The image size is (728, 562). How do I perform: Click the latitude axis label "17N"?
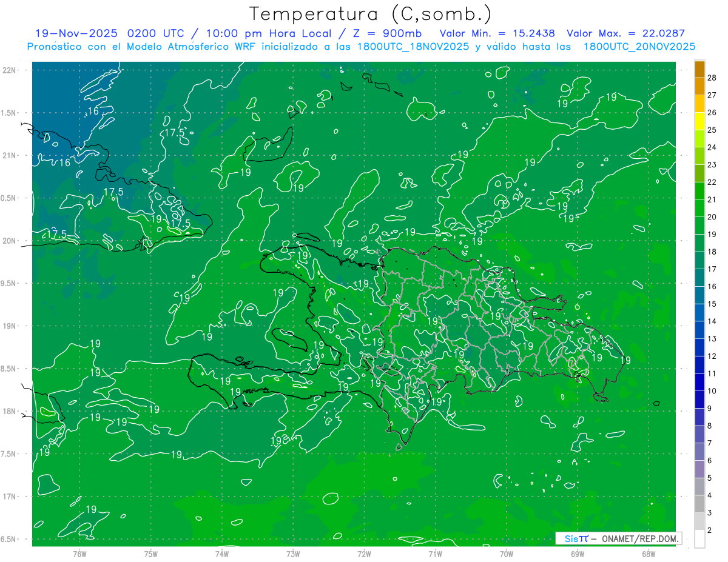click(9, 497)
